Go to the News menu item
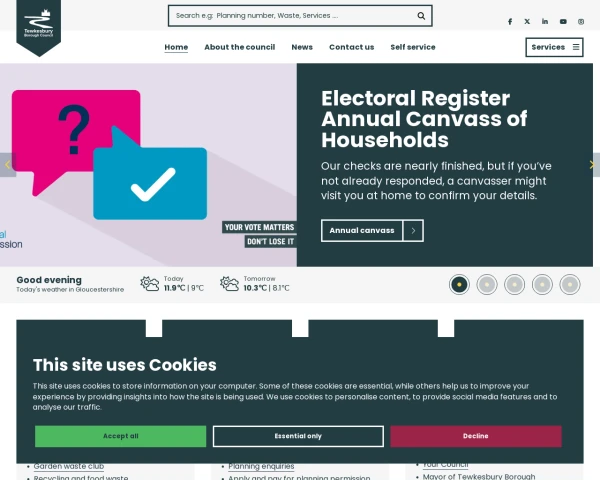The height and width of the screenshot is (480, 600). [302, 47]
